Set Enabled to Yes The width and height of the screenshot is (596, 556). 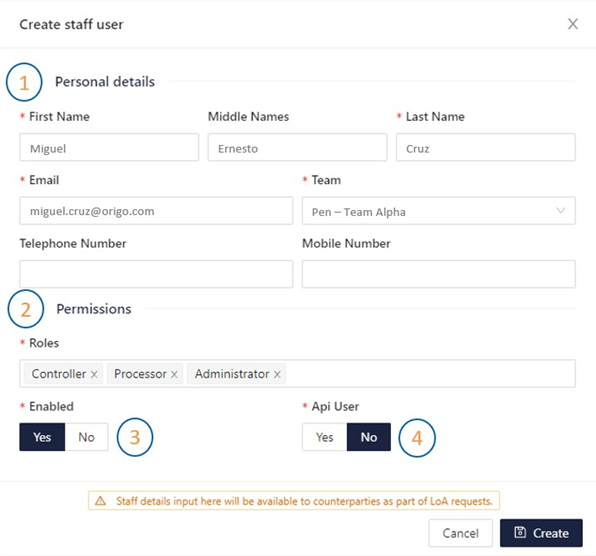click(42, 437)
